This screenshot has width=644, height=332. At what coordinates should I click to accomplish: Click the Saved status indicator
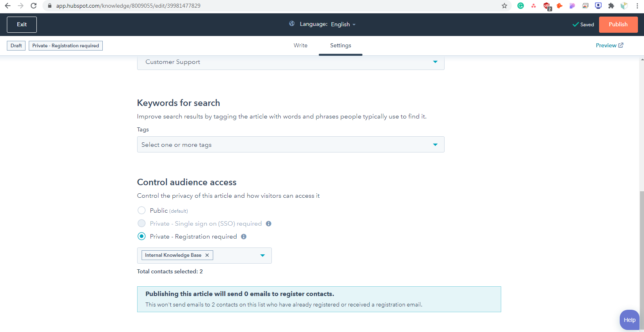583,25
